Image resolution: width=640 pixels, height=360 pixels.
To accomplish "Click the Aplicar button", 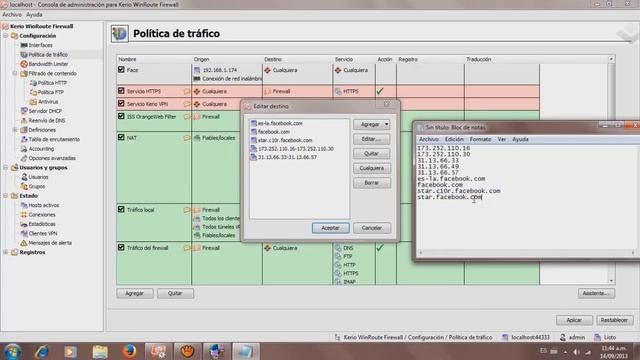I will coord(574,320).
